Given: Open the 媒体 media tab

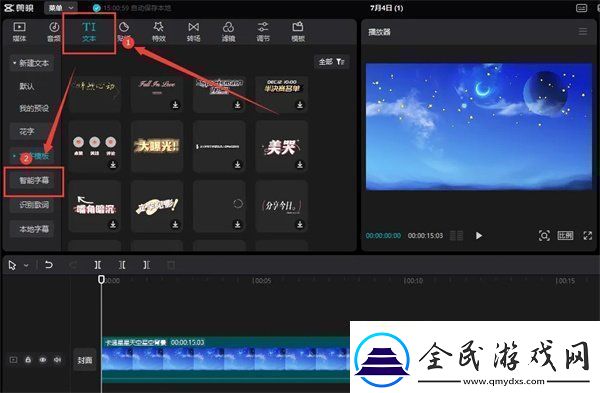Looking at the screenshot, I should click(19, 31).
